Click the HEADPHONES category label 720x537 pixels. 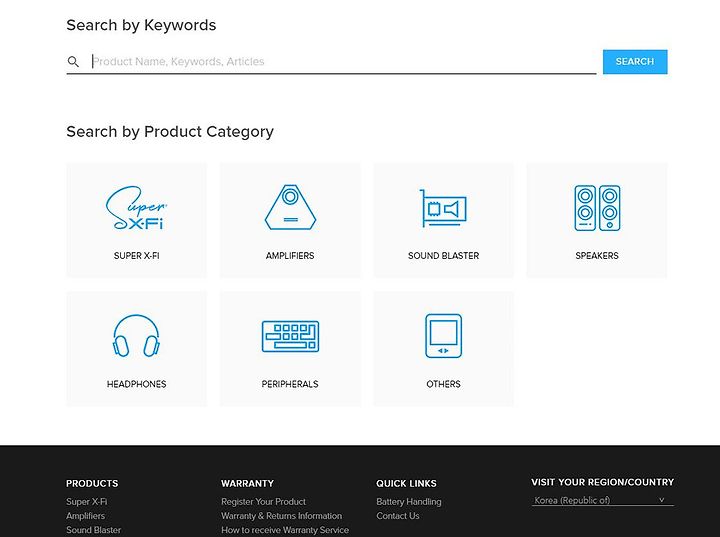point(136,384)
